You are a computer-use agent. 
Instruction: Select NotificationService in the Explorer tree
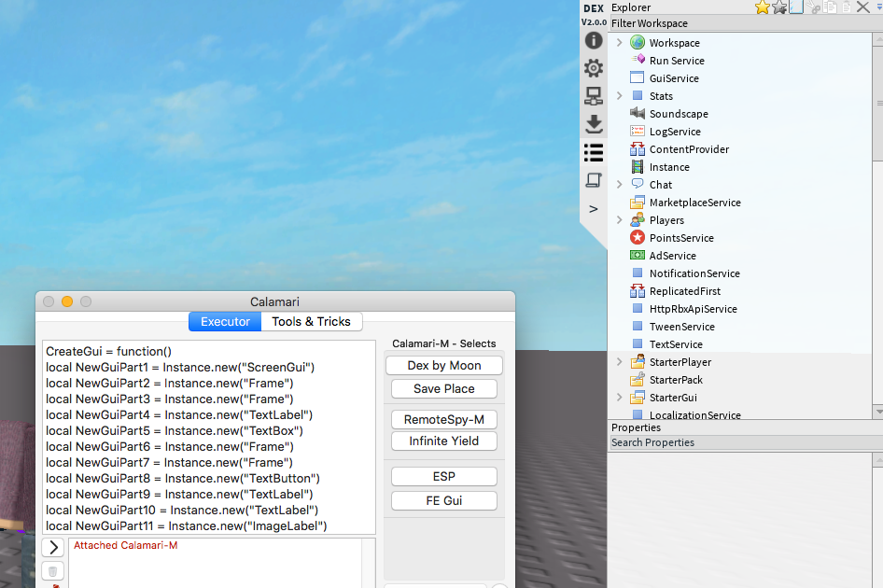694,273
